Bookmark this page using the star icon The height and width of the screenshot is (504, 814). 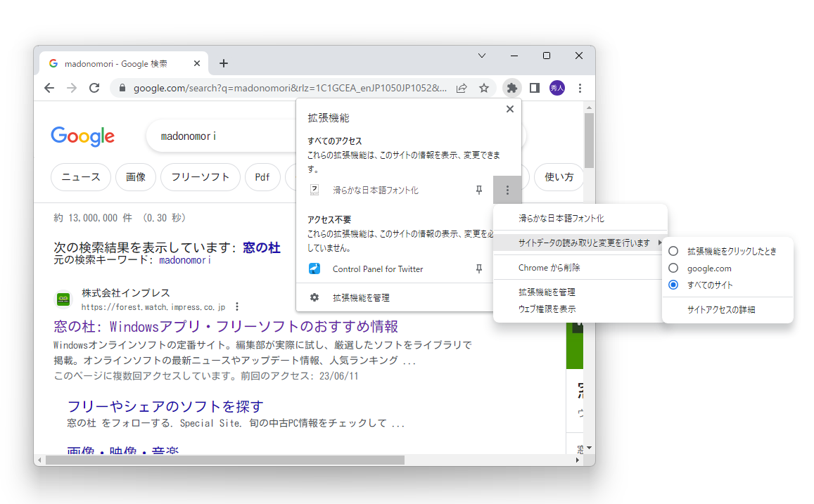(x=484, y=88)
